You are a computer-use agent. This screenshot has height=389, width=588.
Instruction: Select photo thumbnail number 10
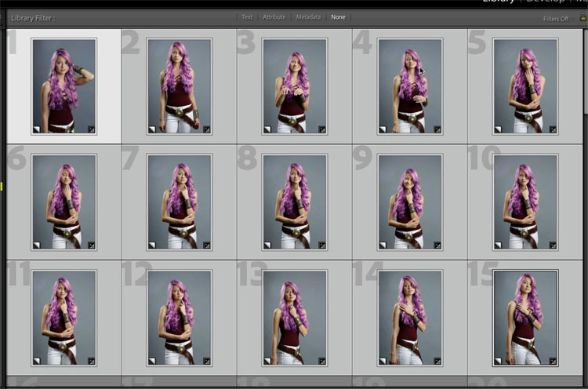coord(525,202)
